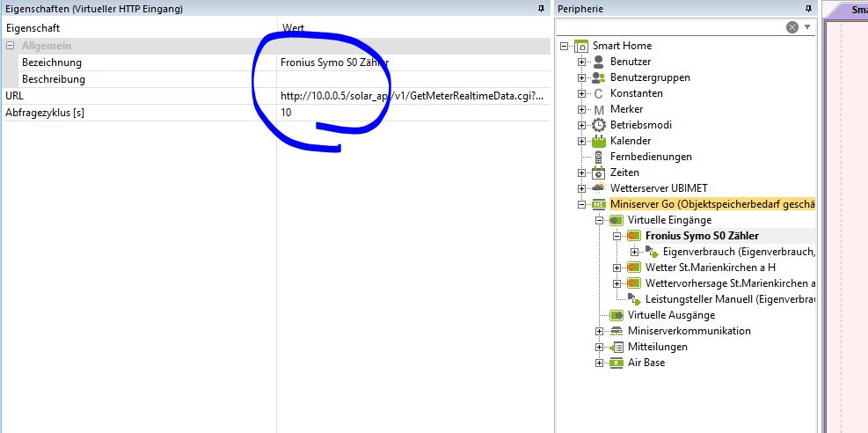
Task: Select Virtuelle Ausgänge in the tree
Action: [x=670, y=315]
